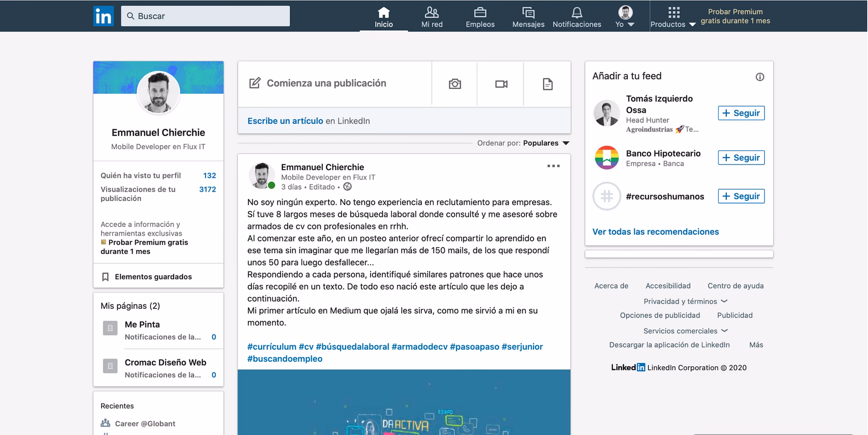The height and width of the screenshot is (435, 868).
Task: Open the Ordenar por Populares dropdown
Action: click(546, 143)
